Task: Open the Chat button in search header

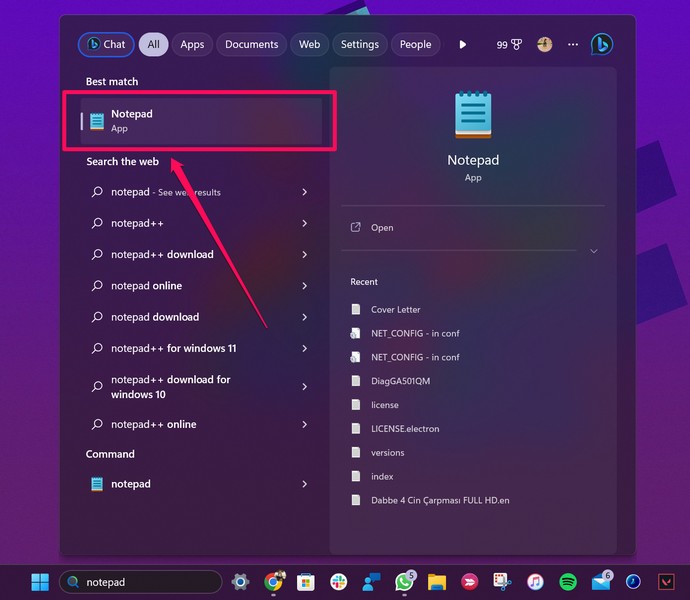Action: tap(107, 44)
